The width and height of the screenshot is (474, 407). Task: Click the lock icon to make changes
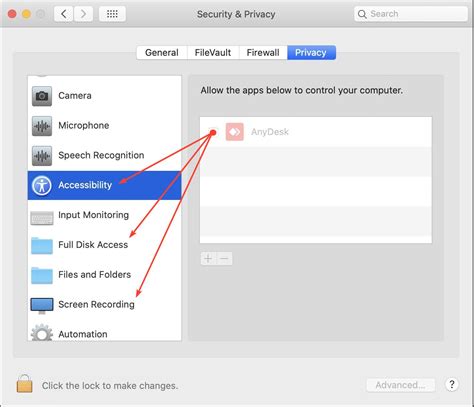click(x=25, y=383)
